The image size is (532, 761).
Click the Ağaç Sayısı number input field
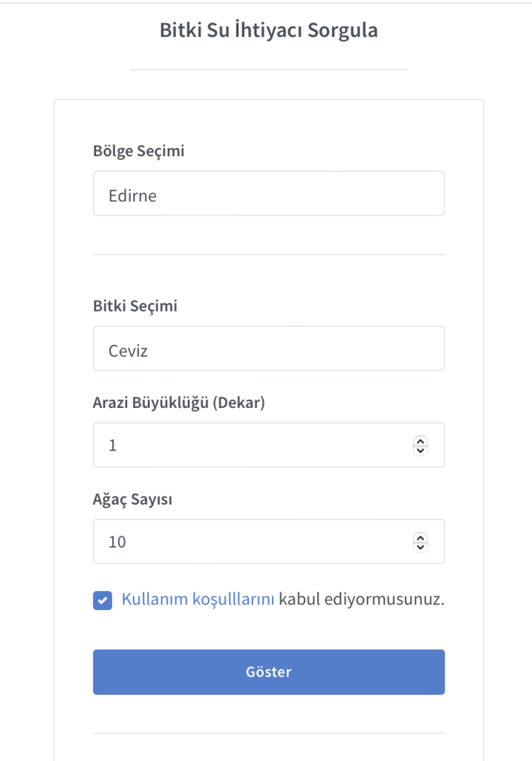[253, 542]
